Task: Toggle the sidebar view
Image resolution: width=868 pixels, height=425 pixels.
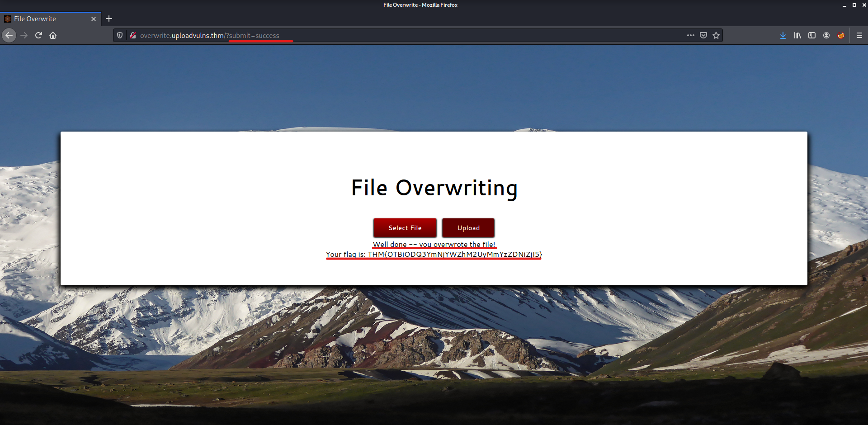Action: (812, 35)
